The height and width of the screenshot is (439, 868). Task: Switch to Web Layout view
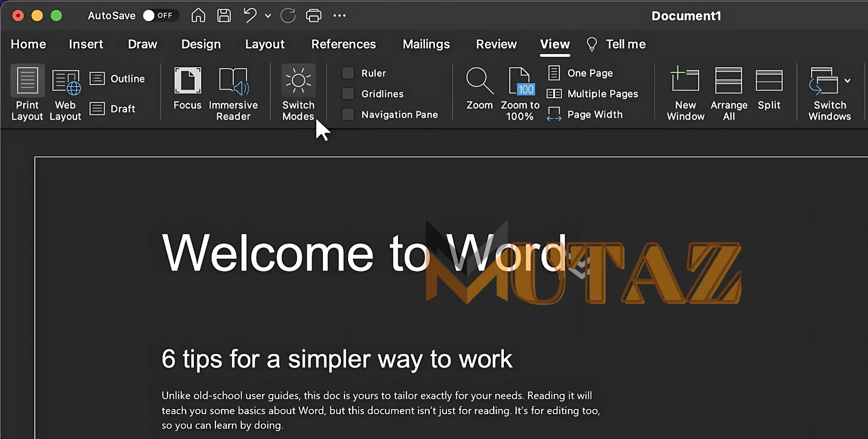click(x=66, y=93)
